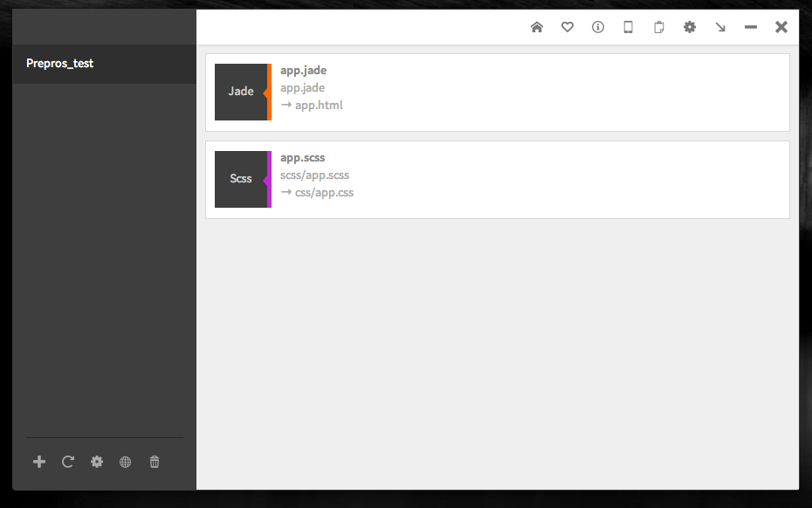Click the home icon in top toolbar

pos(537,27)
